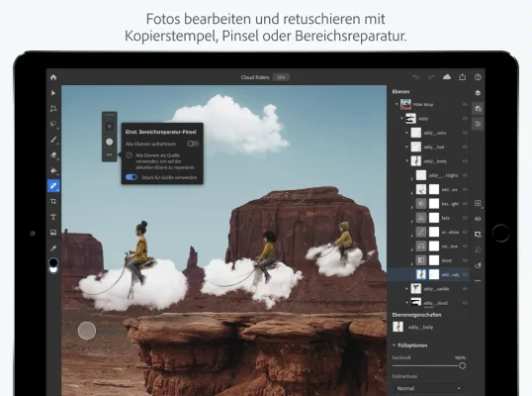Collapse the addy_body group

point(406,161)
